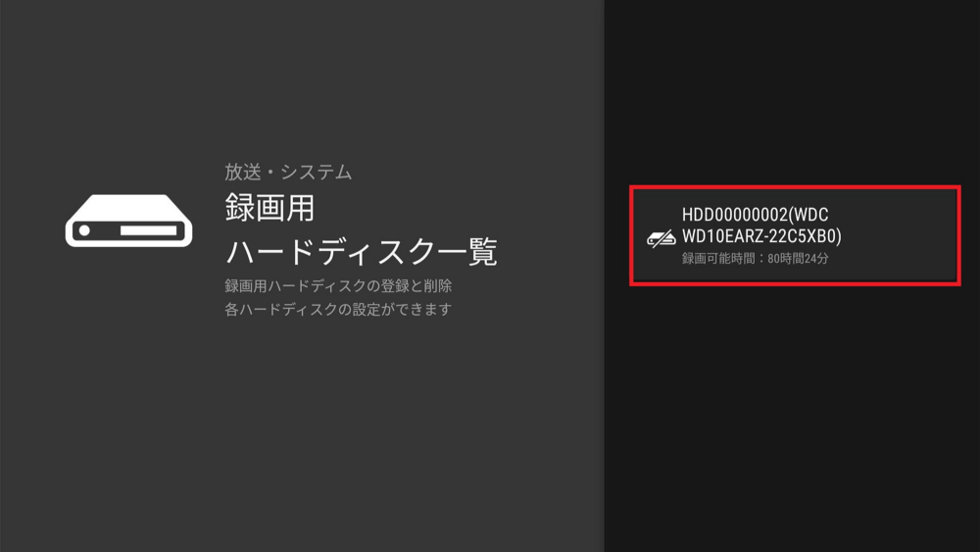Choose the HDD00000002(WDC name line
Viewport: 980px width, 552px height.
[x=755, y=215]
